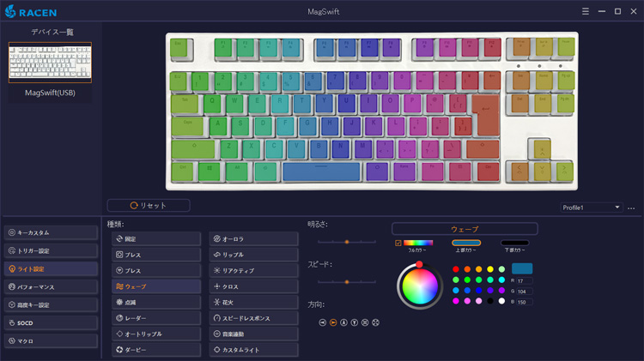Click the left direction arrow icon
The width and height of the screenshot is (644, 361).
coord(322,322)
